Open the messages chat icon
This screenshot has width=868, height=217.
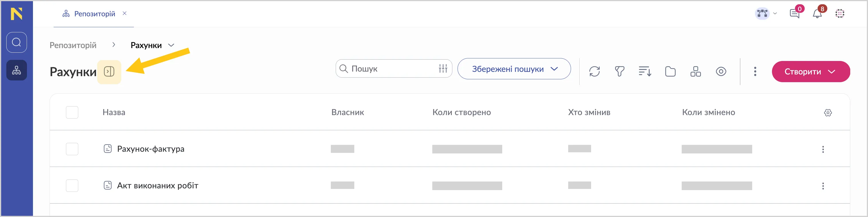[795, 14]
